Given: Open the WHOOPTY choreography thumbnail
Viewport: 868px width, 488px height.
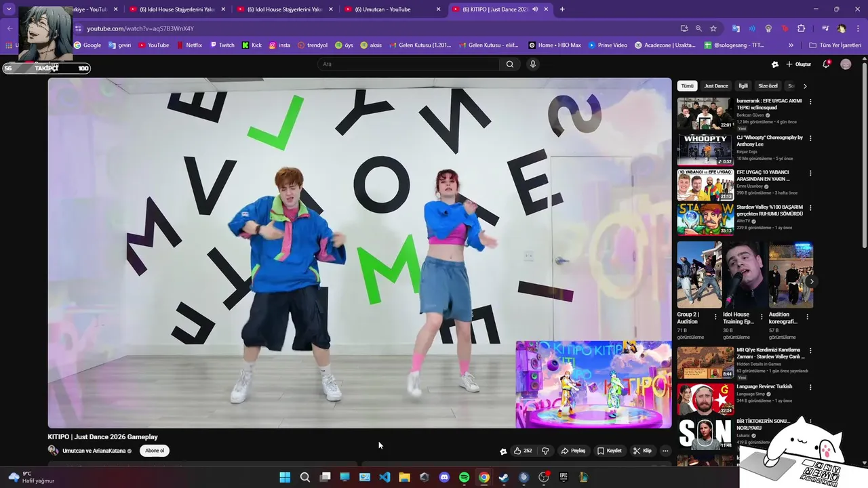Looking at the screenshot, I should 705,150.
